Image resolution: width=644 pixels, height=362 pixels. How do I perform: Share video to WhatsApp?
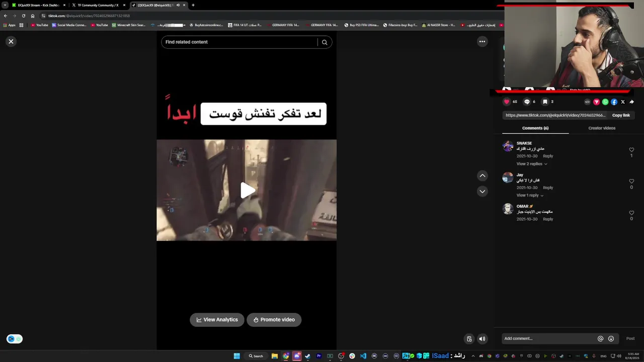[x=605, y=102]
